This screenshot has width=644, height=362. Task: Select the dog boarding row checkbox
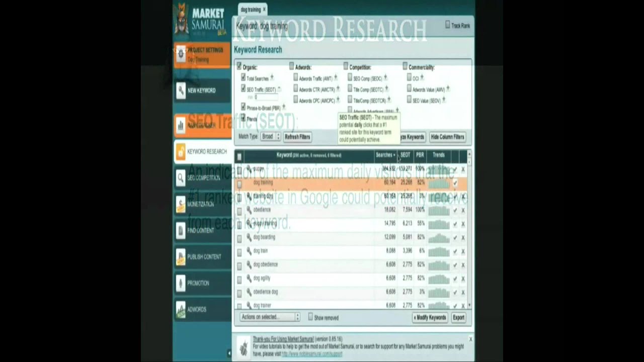coord(239,238)
